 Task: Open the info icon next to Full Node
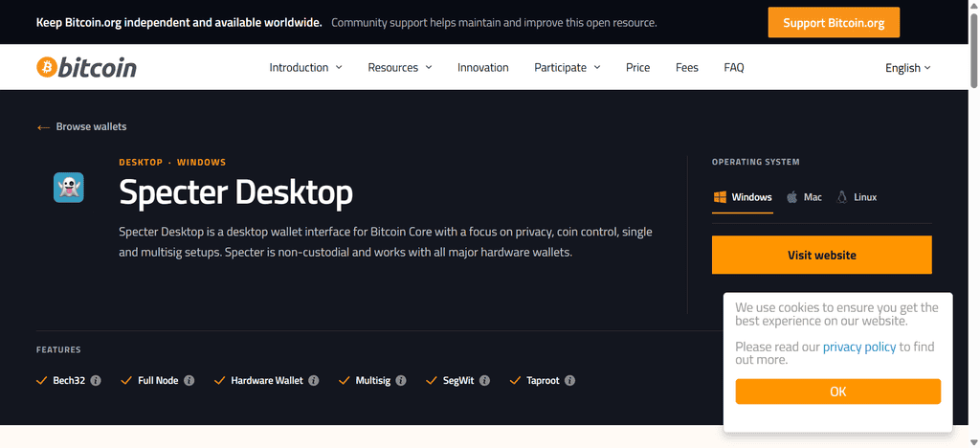(189, 381)
